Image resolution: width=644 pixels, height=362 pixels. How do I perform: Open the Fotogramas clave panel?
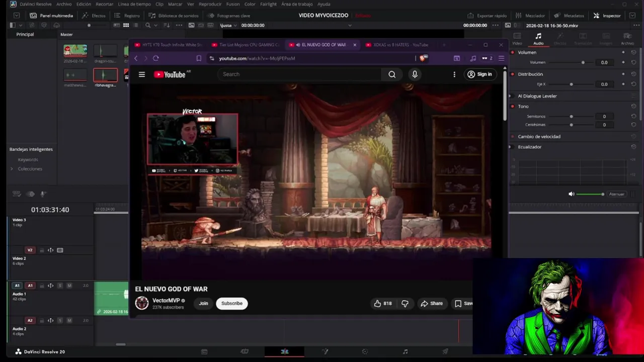[228, 16]
